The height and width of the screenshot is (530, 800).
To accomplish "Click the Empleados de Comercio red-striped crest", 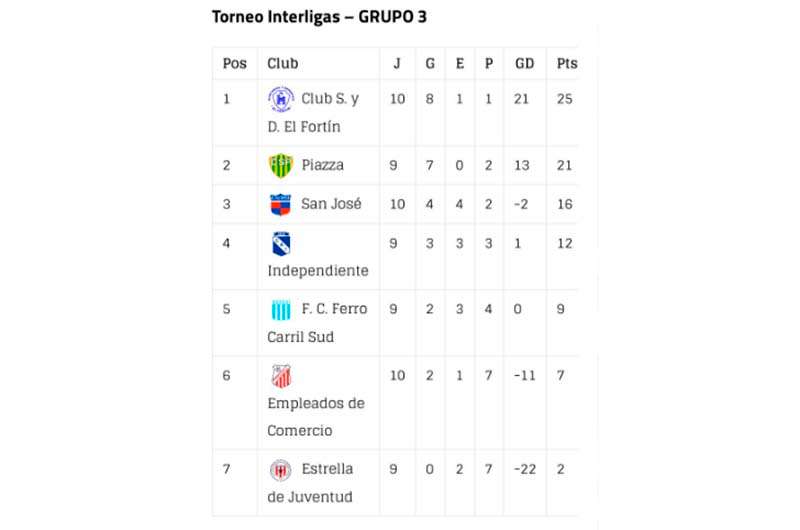I will [x=281, y=376].
